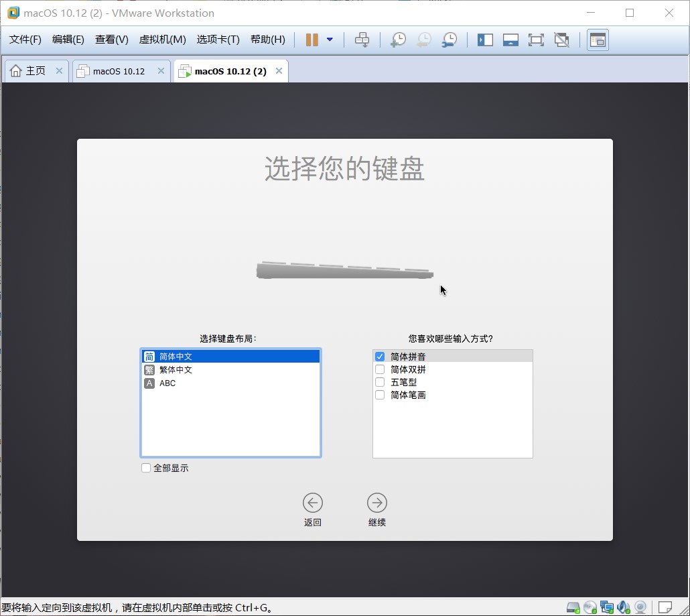The width and height of the screenshot is (690, 616).
Task: Enable the 五笔型 input method
Action: [x=380, y=382]
